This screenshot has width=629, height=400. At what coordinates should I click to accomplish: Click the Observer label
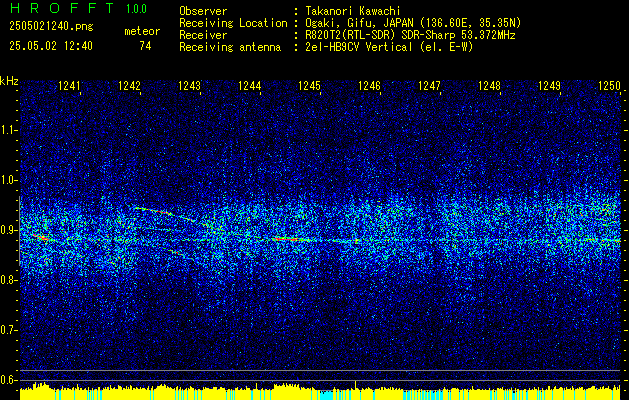(203, 11)
